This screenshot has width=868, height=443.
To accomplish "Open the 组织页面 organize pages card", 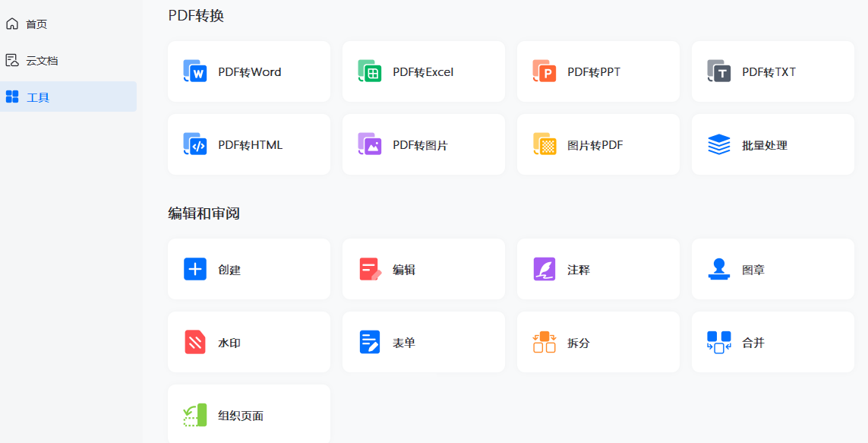I will point(249,414).
